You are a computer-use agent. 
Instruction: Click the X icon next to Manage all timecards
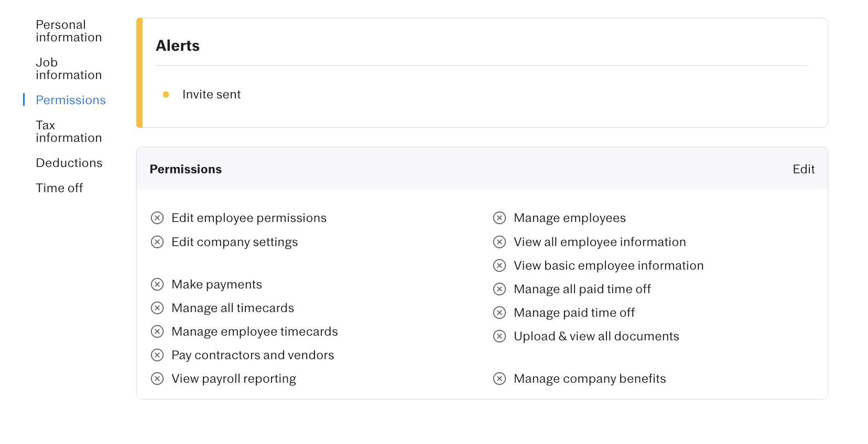click(157, 308)
